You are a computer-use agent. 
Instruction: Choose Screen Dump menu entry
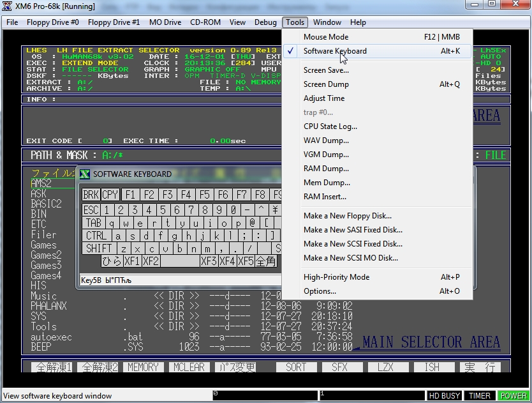[x=377, y=84]
